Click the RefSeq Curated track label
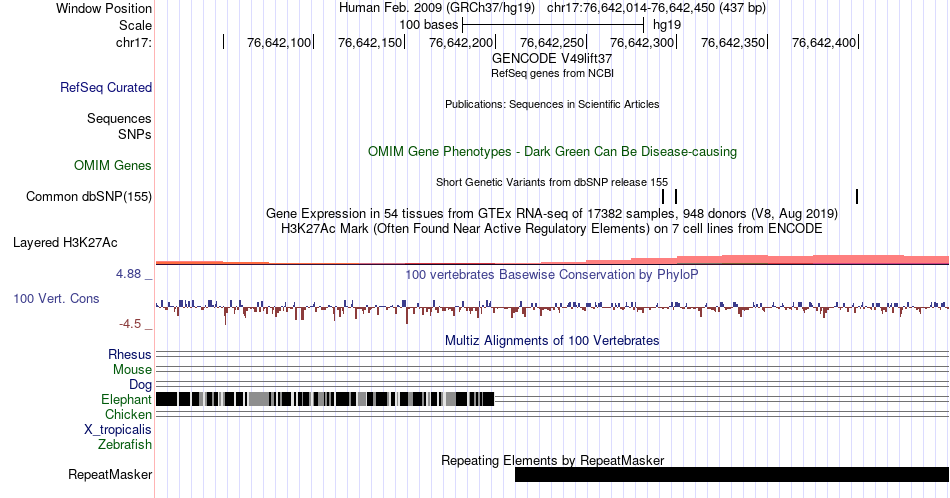This screenshot has width=950, height=498. tap(106, 87)
